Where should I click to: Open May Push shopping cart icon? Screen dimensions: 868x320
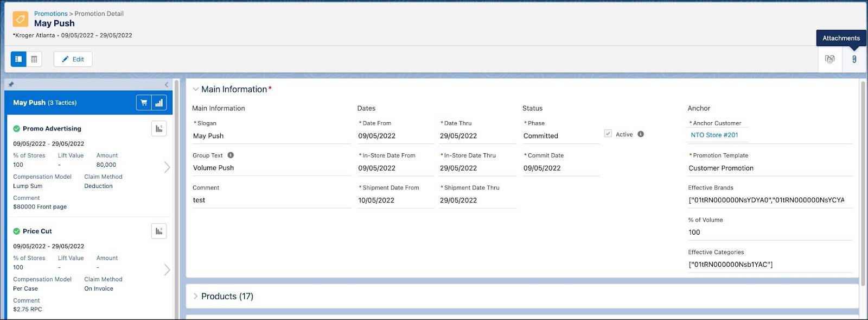[144, 103]
